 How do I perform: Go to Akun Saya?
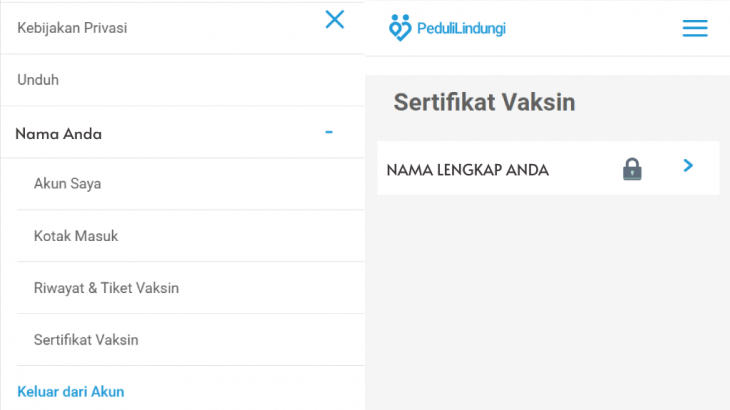68,184
